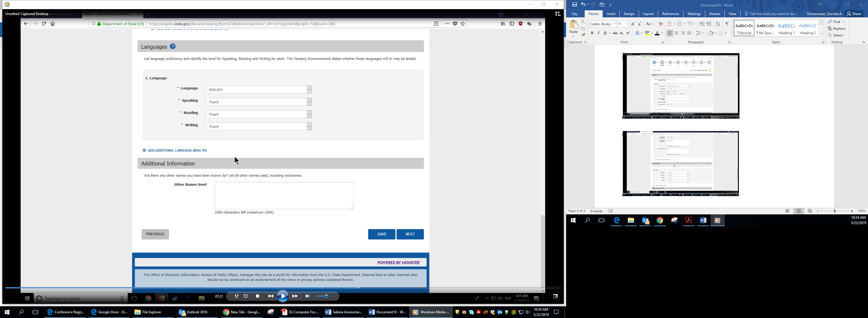Click the Clear All Formatting eraser icon
This screenshot has width=868, height=318.
660,24
